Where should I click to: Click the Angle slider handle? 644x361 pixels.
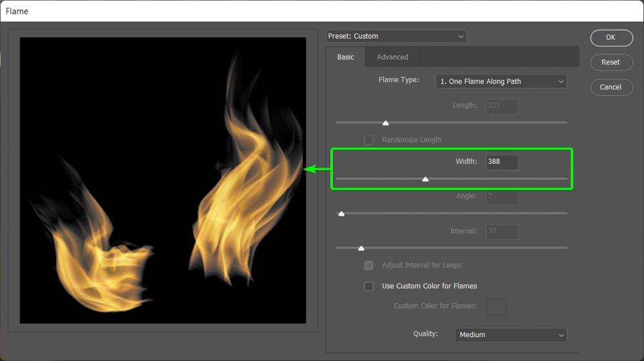coord(341,214)
